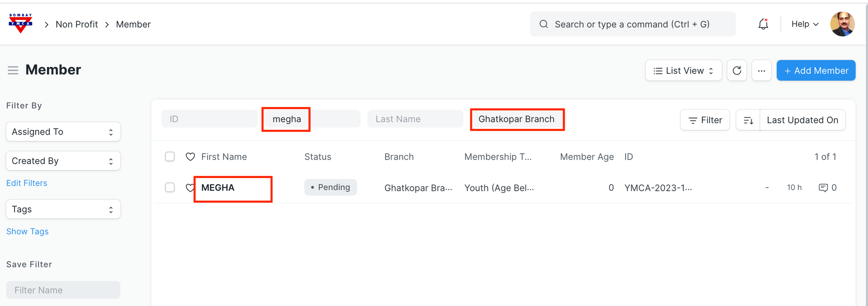868x306 pixels.
Task: Click the Add Member button
Action: (816, 71)
